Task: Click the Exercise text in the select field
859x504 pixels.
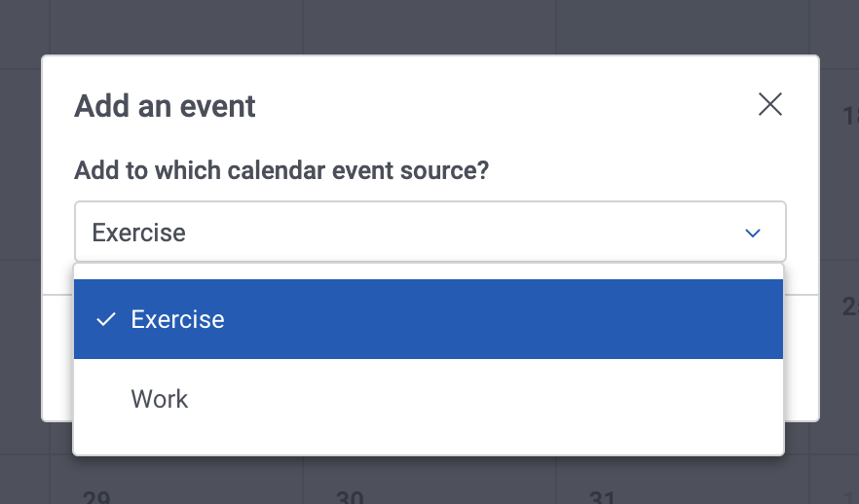Action: 138,234
